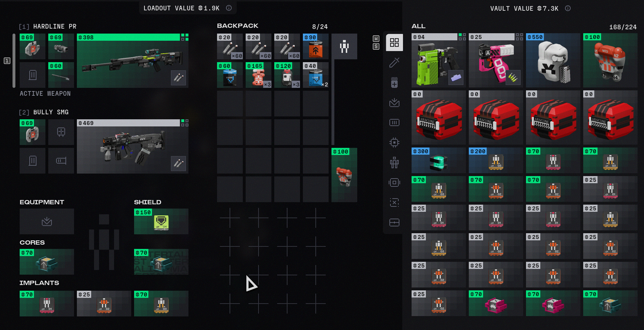Select the three-bar magazine vault filter
This screenshot has height=330, width=644.
tap(394, 122)
